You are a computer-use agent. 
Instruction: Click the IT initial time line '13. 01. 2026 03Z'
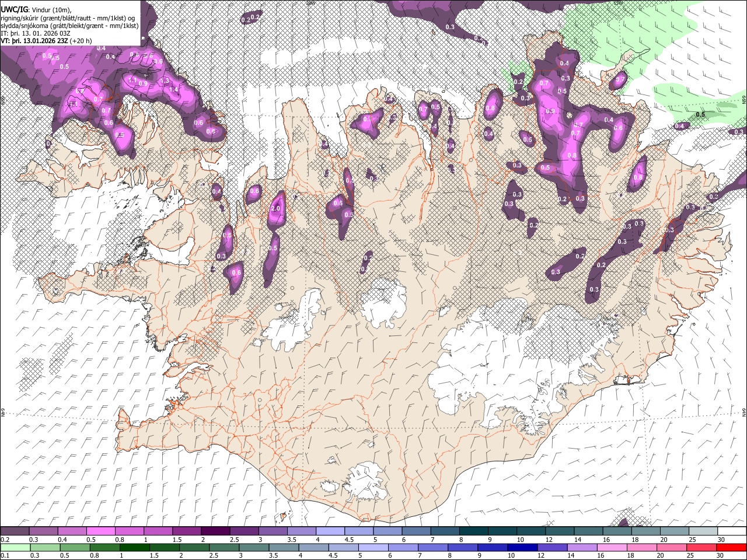pyautogui.click(x=36, y=33)
